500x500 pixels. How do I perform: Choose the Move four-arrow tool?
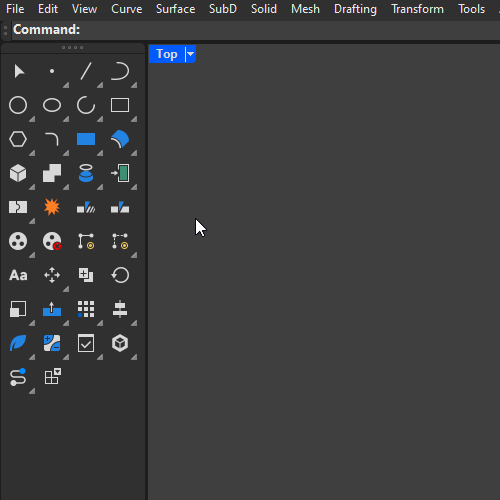tap(52, 275)
